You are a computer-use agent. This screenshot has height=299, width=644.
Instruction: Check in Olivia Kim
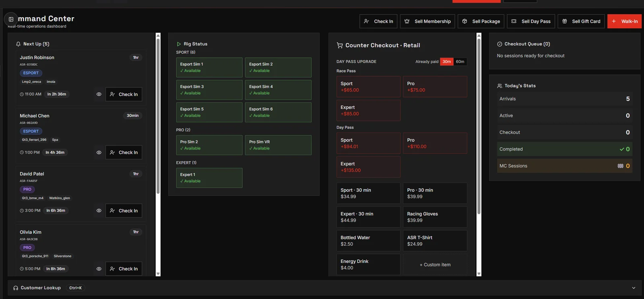point(124,269)
